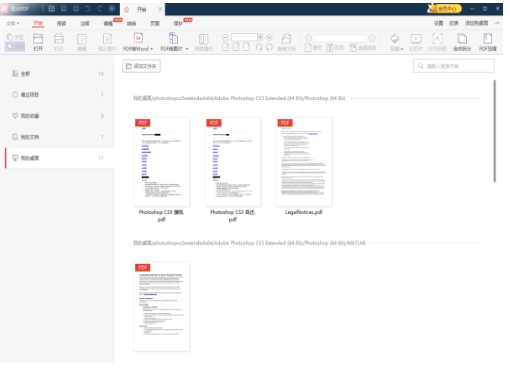Open the zoom level dropdown
This screenshot has height=375, width=510.
260,37
